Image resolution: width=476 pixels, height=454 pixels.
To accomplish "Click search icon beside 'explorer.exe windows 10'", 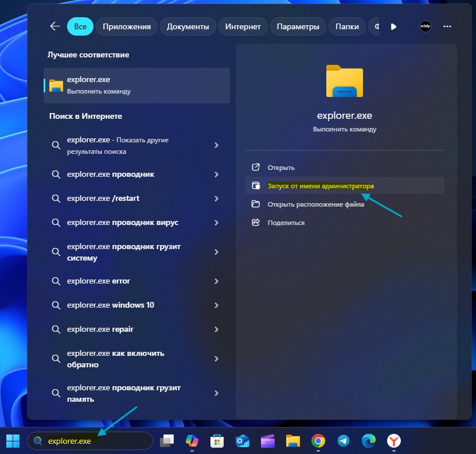I will click(x=56, y=305).
